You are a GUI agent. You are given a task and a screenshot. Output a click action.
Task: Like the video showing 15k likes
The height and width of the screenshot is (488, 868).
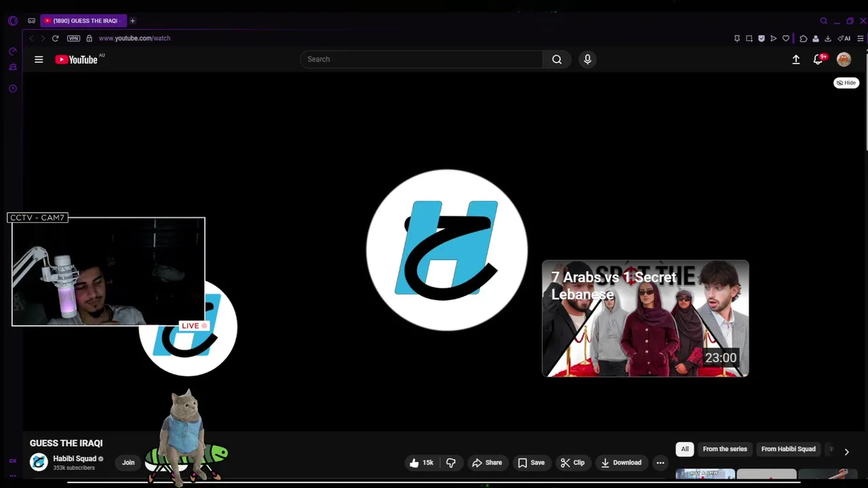(421, 463)
